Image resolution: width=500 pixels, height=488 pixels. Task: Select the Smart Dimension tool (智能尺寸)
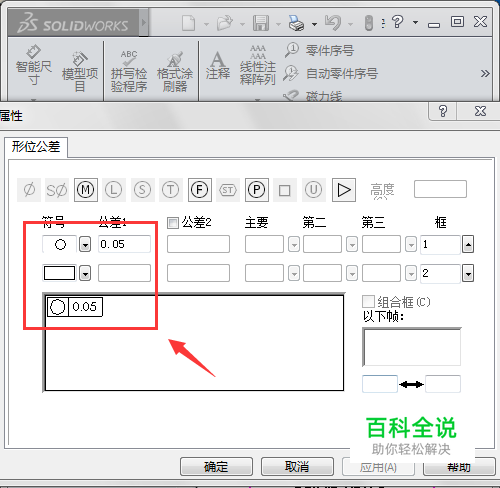[33, 65]
